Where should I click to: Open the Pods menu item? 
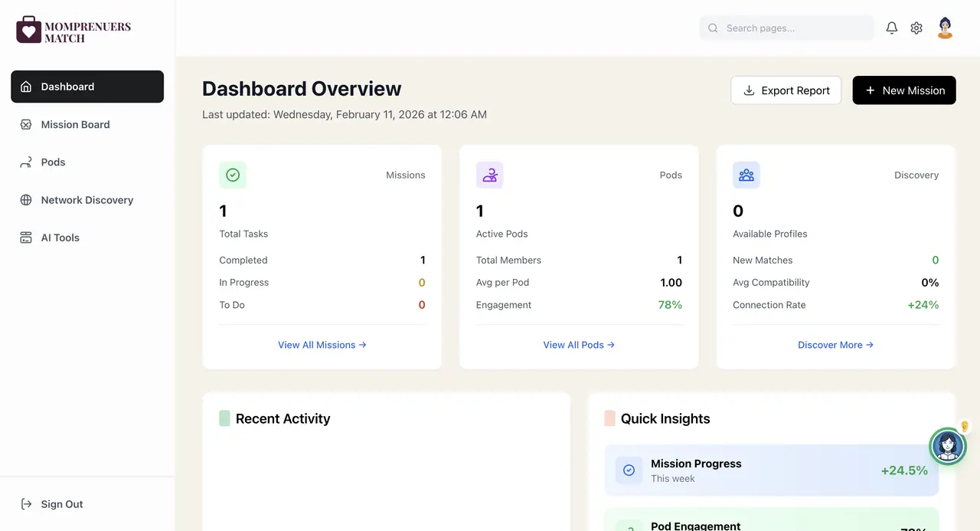[x=87, y=162]
